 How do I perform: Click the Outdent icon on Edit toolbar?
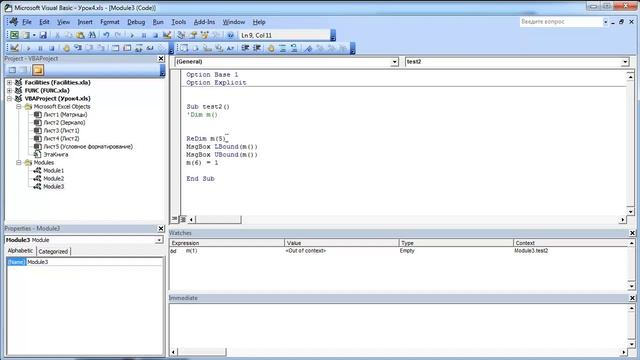257,48
